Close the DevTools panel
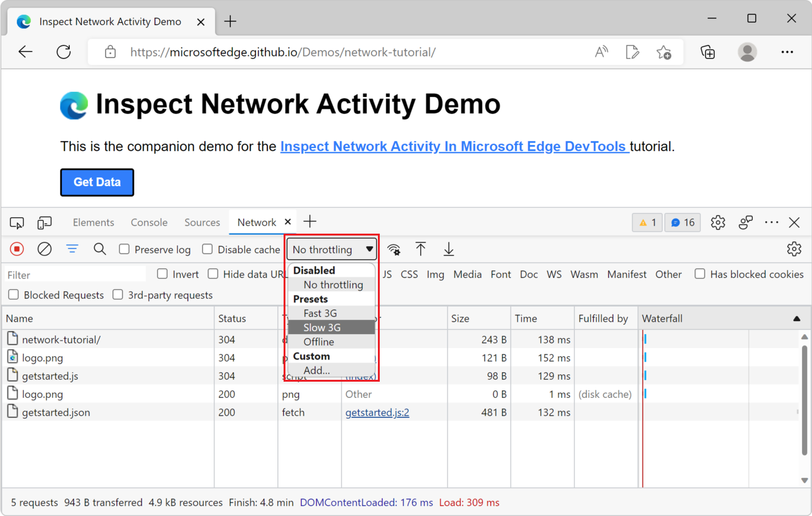The width and height of the screenshot is (812, 516). (x=795, y=222)
